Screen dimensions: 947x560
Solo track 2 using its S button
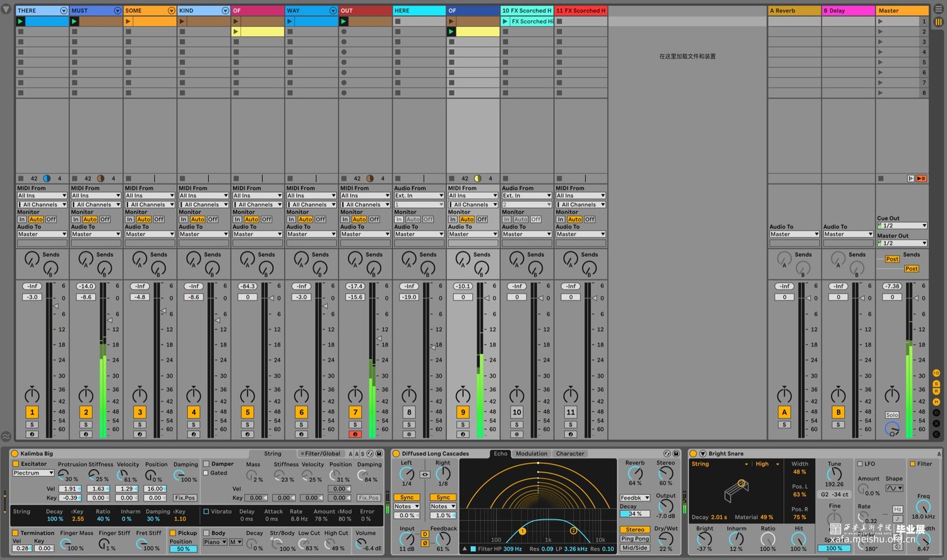click(86, 425)
